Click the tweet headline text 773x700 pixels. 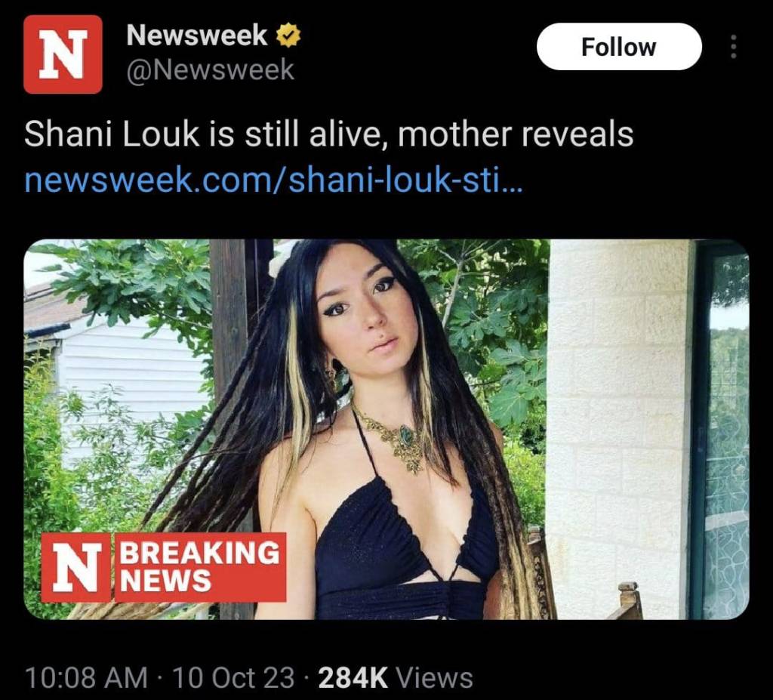[328, 136]
